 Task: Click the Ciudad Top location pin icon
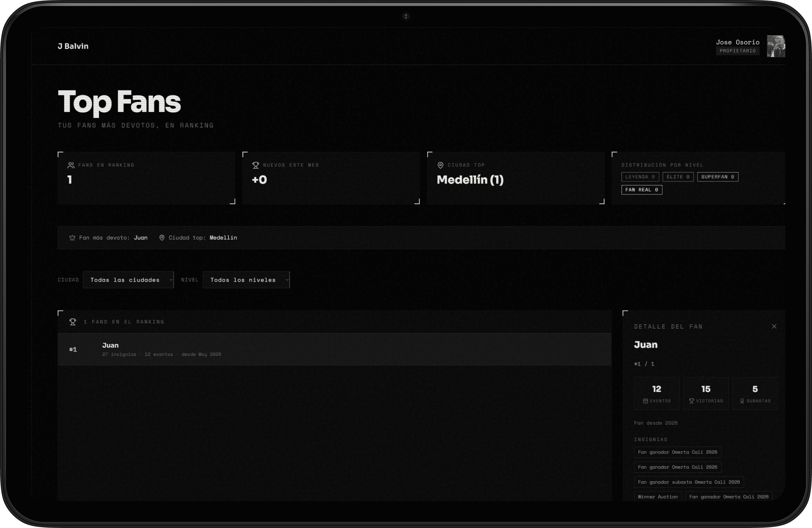pos(440,165)
